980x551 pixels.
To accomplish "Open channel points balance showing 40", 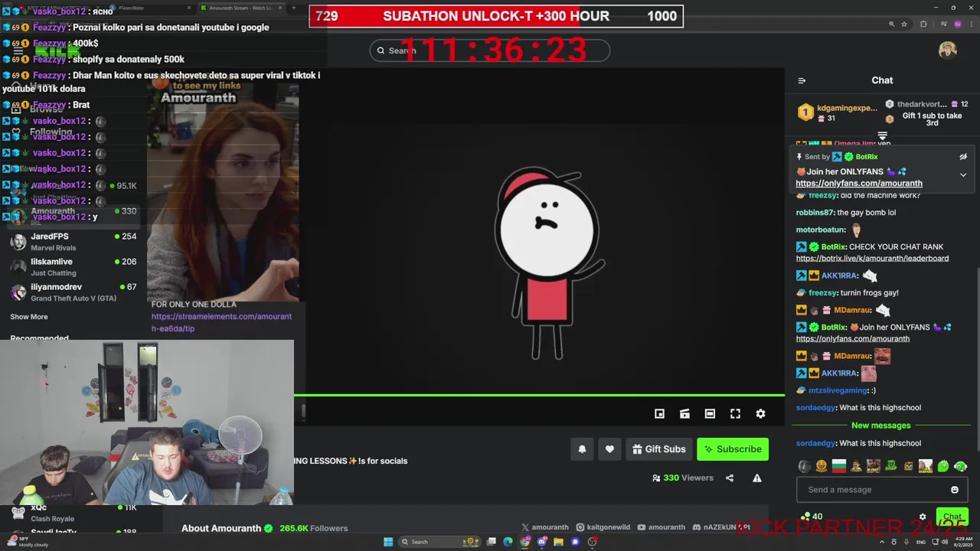I will pyautogui.click(x=812, y=517).
